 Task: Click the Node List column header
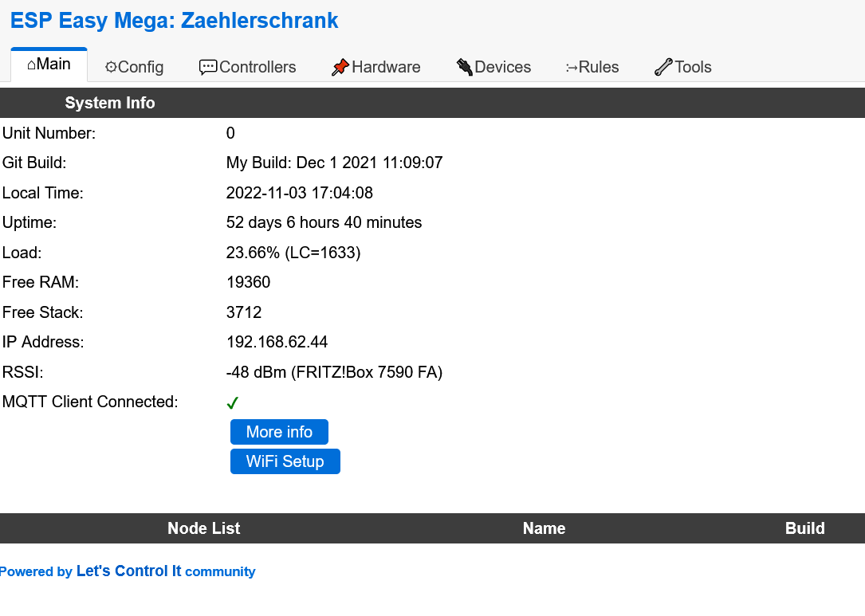pyautogui.click(x=203, y=528)
